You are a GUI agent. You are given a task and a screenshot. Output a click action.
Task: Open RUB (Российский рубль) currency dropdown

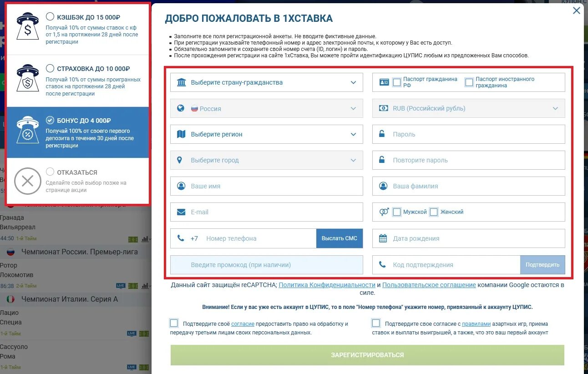(469, 108)
